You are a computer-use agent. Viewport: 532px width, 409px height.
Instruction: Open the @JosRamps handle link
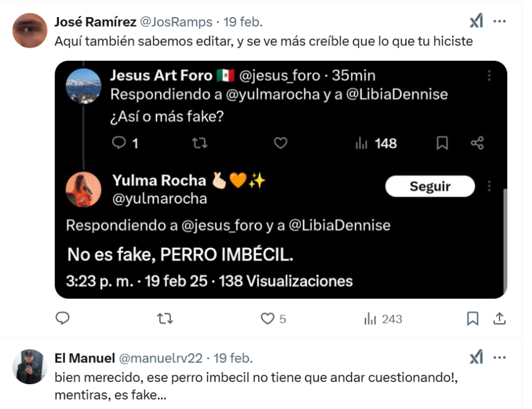point(175,22)
